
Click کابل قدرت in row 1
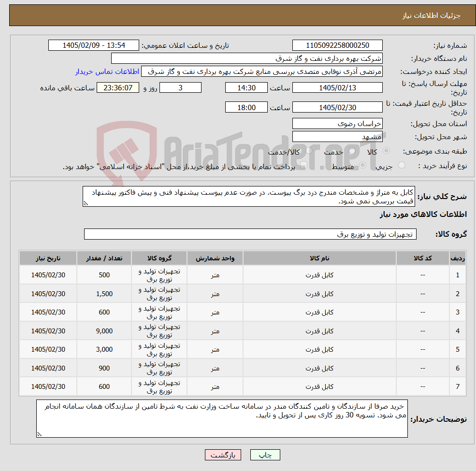(319, 275)
